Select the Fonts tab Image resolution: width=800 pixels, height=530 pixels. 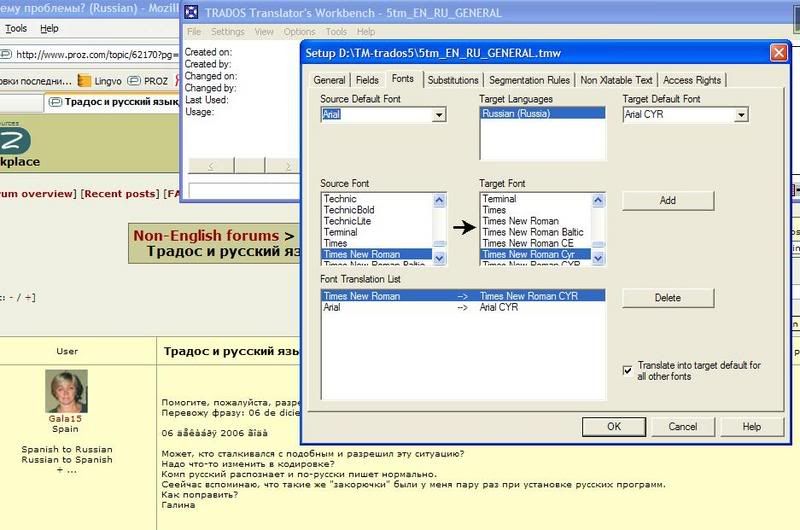(x=403, y=79)
